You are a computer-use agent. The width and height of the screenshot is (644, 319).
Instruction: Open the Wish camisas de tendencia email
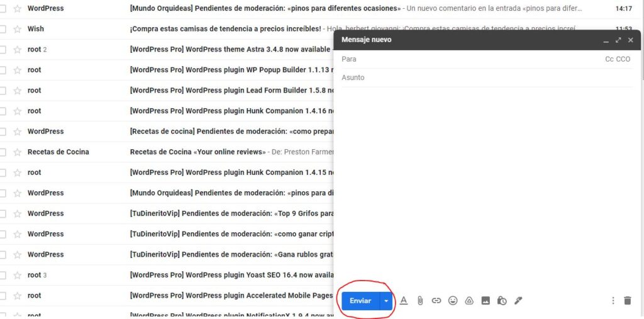pyautogui.click(x=226, y=29)
